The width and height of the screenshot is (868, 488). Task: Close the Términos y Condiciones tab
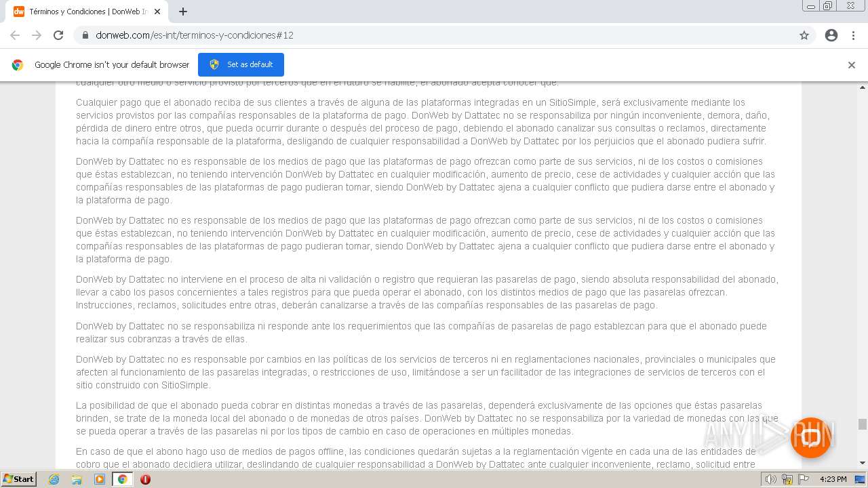157,12
